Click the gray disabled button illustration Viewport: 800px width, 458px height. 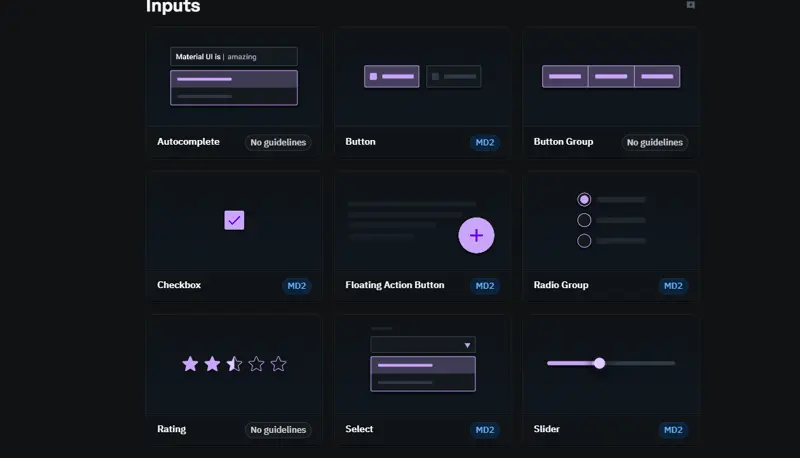454,77
